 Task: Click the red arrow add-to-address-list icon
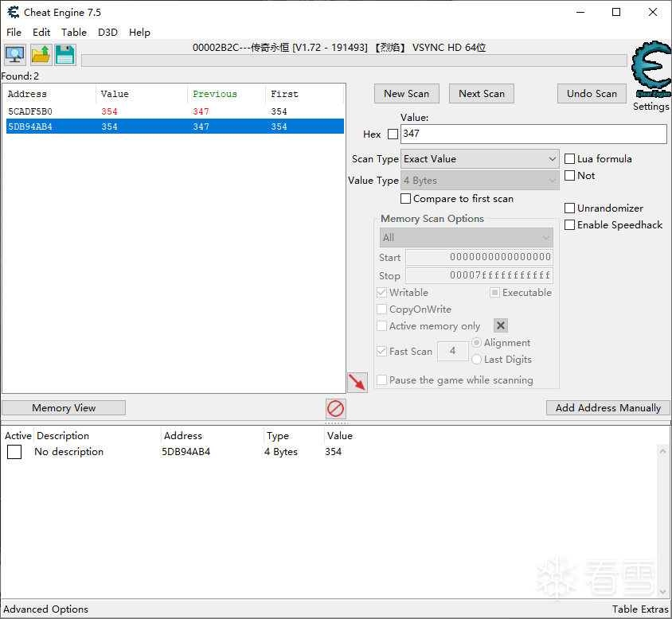coord(357,382)
